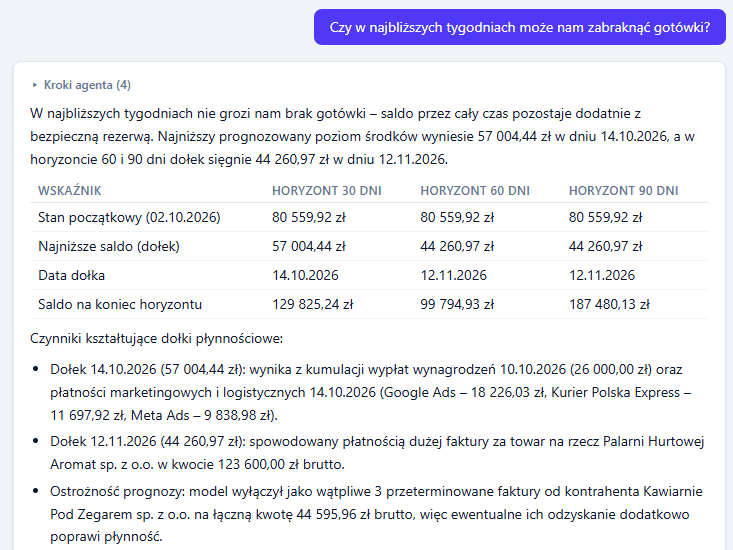Select the 57 004,44 zł table cell

coord(309,246)
